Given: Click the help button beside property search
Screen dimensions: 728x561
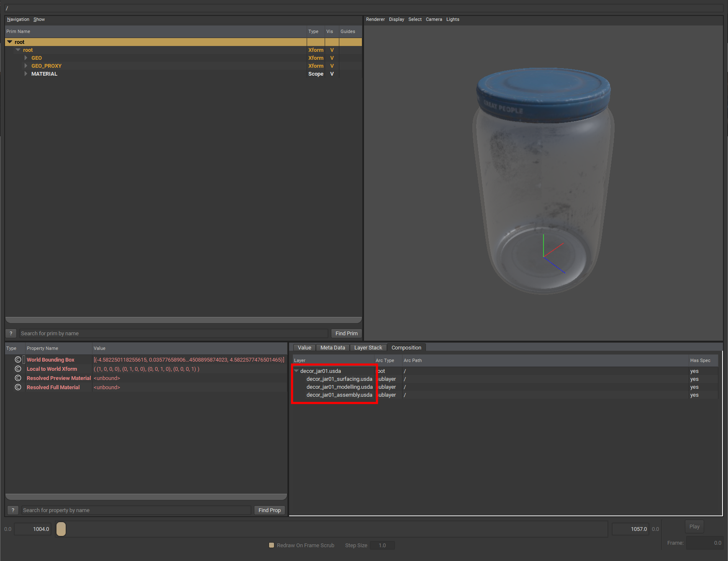Looking at the screenshot, I should (x=13, y=510).
